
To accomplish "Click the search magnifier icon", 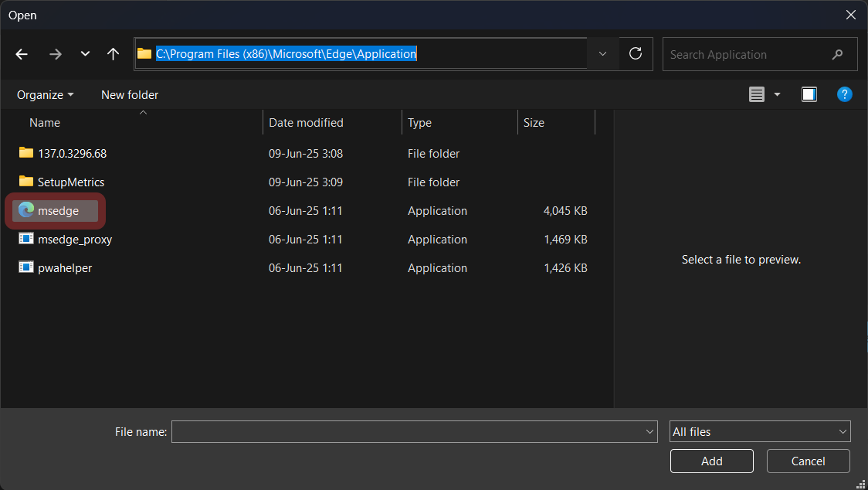I will (x=837, y=54).
